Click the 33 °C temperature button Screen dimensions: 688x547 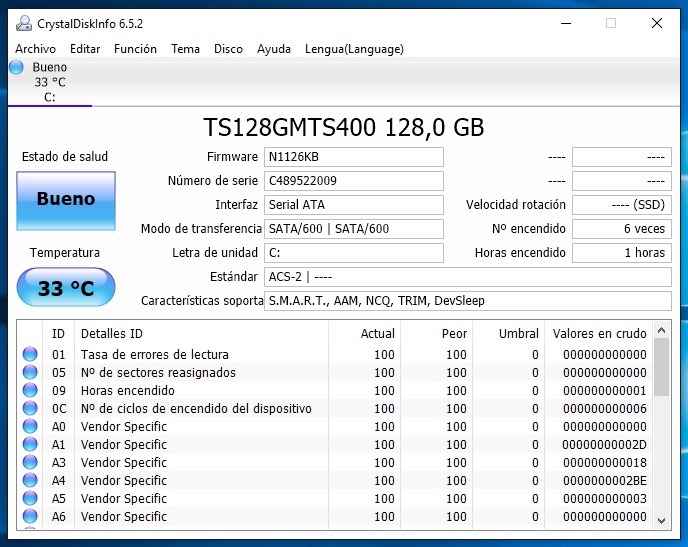click(x=66, y=287)
